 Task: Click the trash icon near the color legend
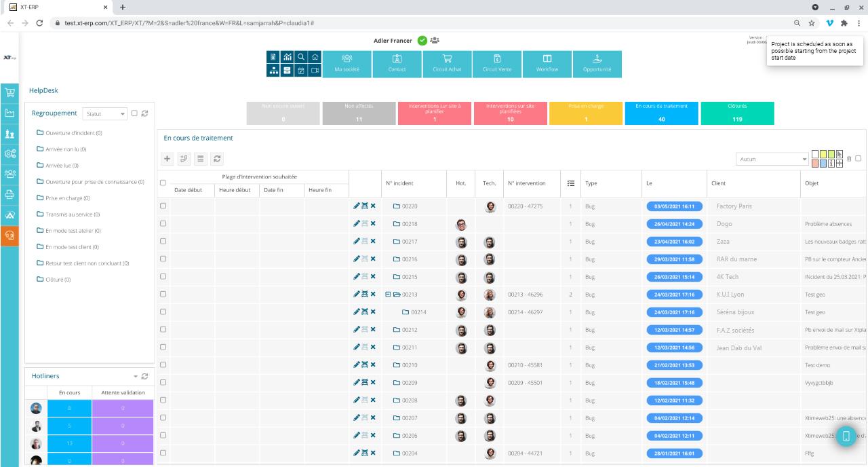(849, 158)
